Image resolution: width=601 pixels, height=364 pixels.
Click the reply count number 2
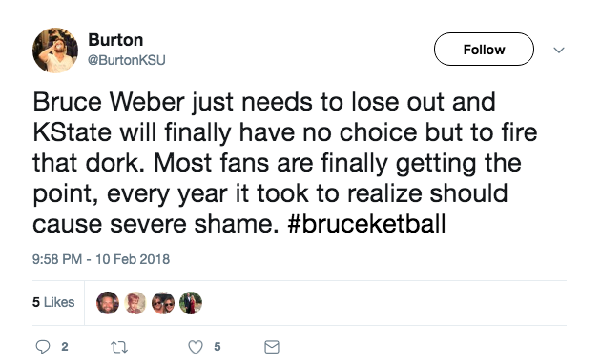(x=65, y=347)
